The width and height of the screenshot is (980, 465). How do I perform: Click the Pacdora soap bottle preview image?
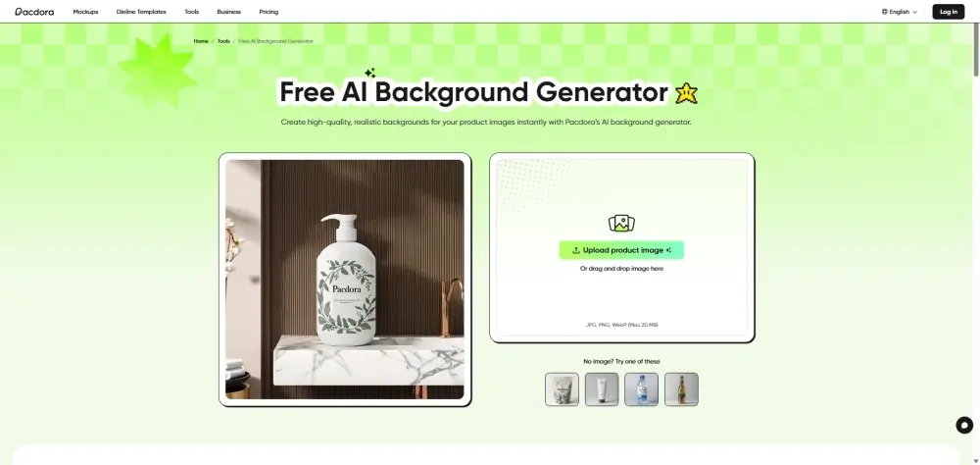345,280
